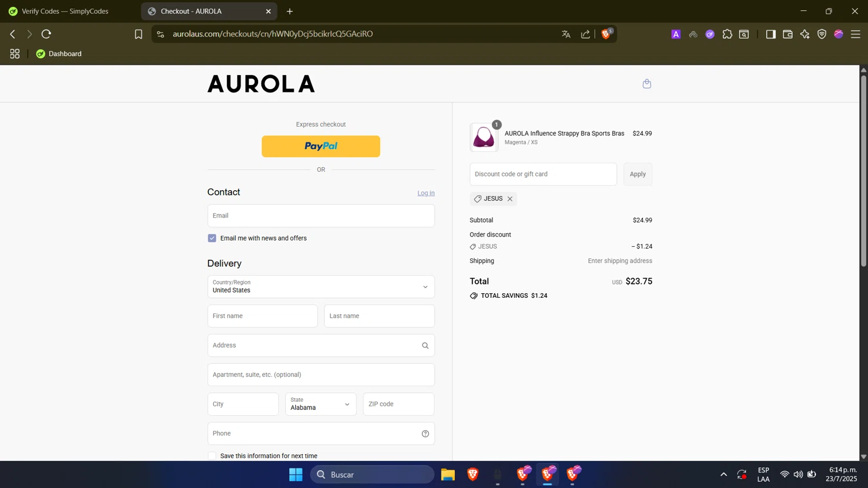Switch the ESP LAA input language
Viewport: 868px width, 488px height.
[x=763, y=475]
